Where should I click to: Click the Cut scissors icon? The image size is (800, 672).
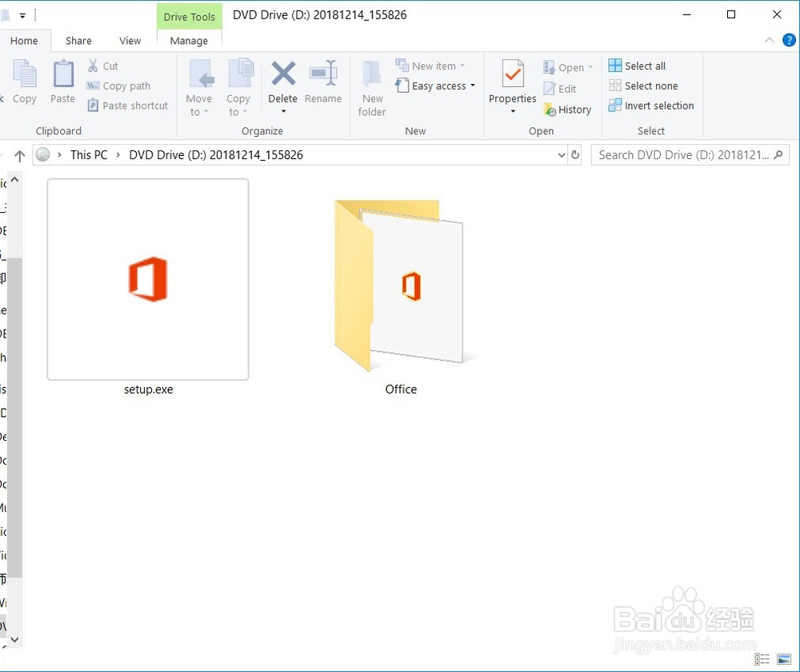coord(93,66)
